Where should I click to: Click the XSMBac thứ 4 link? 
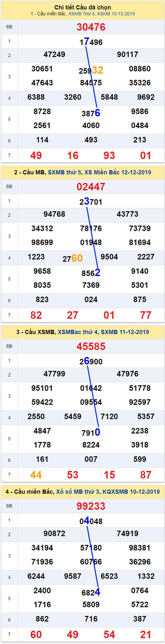(78, 332)
